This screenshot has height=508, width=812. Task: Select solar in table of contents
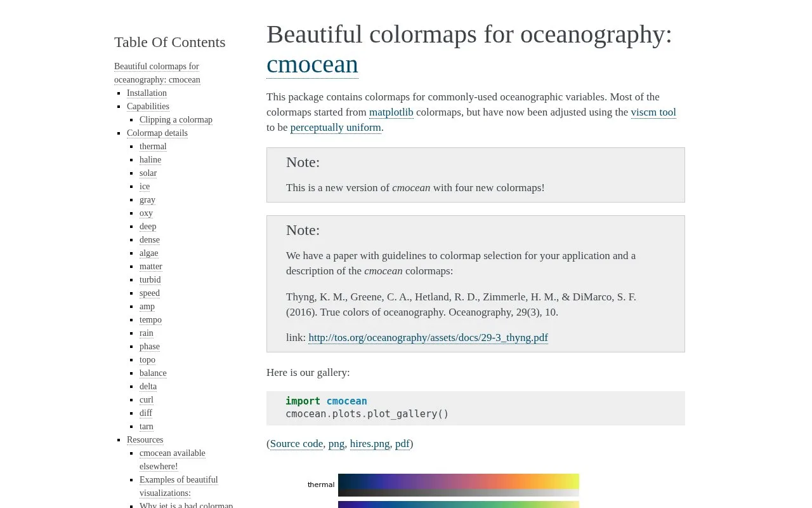(x=148, y=173)
